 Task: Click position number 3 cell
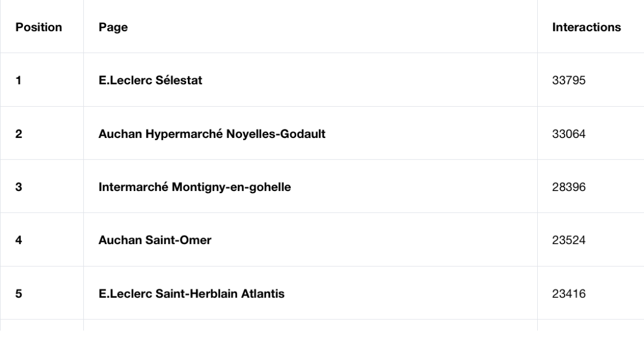pos(42,186)
